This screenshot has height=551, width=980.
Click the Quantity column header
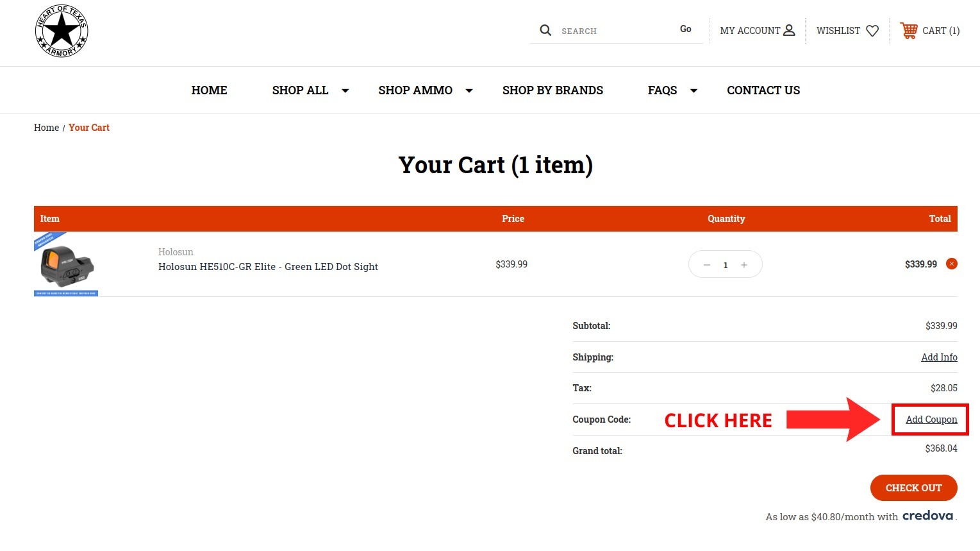(x=726, y=219)
